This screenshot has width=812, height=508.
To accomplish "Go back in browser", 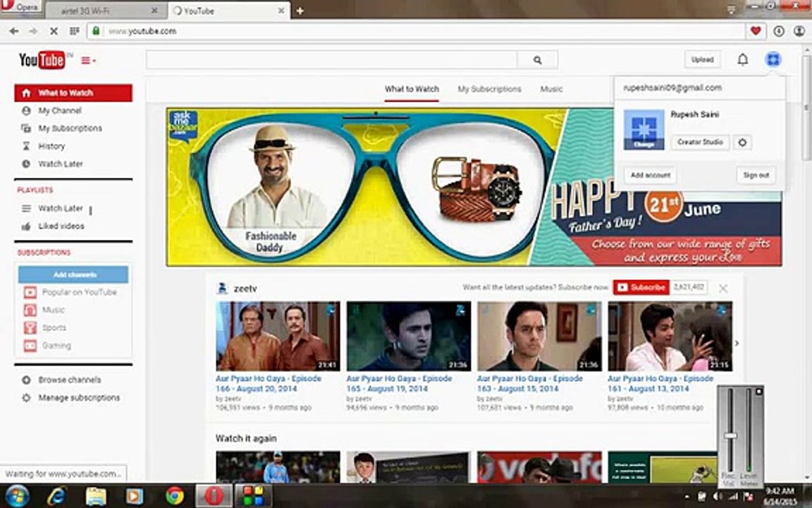I will coord(14,31).
